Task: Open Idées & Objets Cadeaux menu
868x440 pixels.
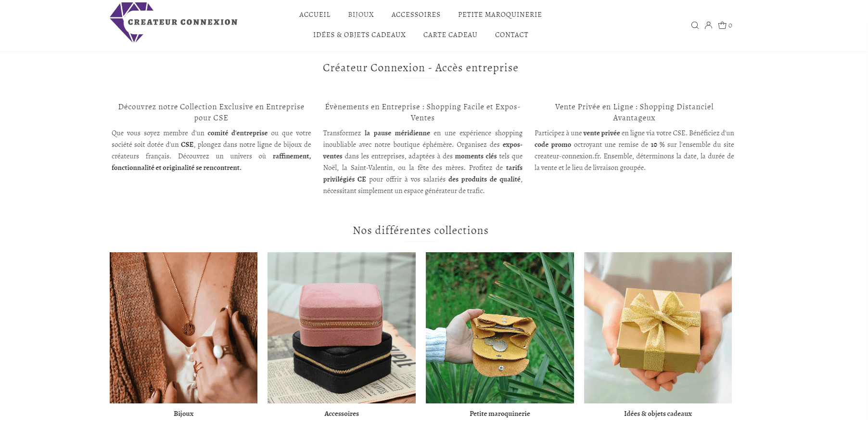Action: pyautogui.click(x=359, y=35)
